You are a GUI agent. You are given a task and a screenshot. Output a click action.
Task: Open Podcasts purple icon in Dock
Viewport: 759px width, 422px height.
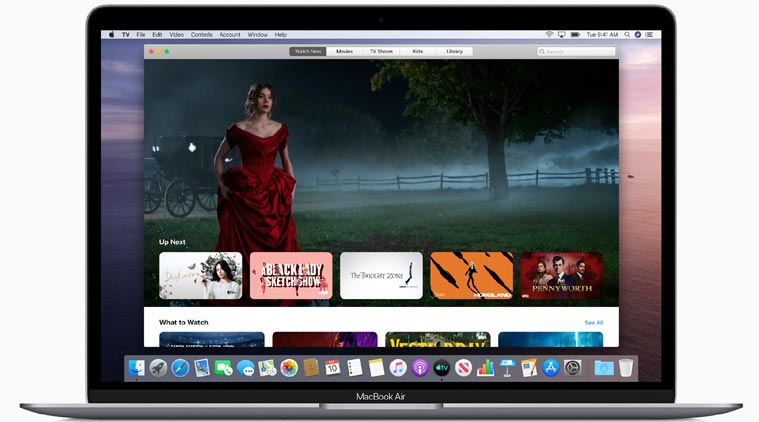(420, 368)
